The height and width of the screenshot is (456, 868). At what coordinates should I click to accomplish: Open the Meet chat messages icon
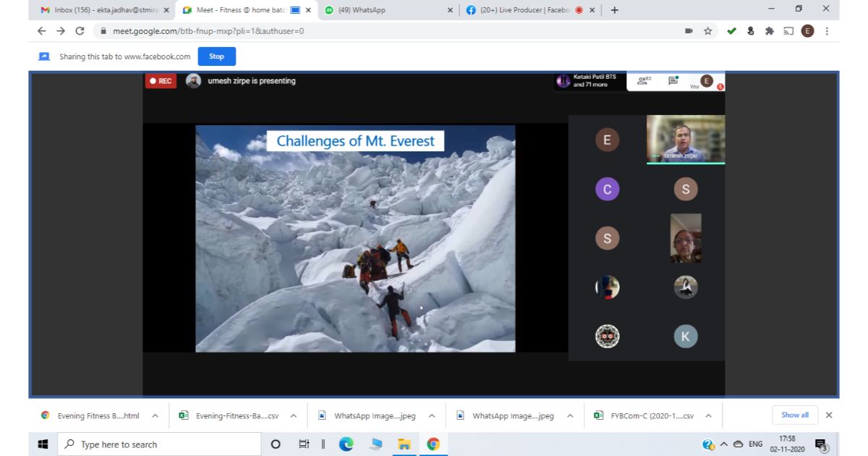pyautogui.click(x=673, y=81)
